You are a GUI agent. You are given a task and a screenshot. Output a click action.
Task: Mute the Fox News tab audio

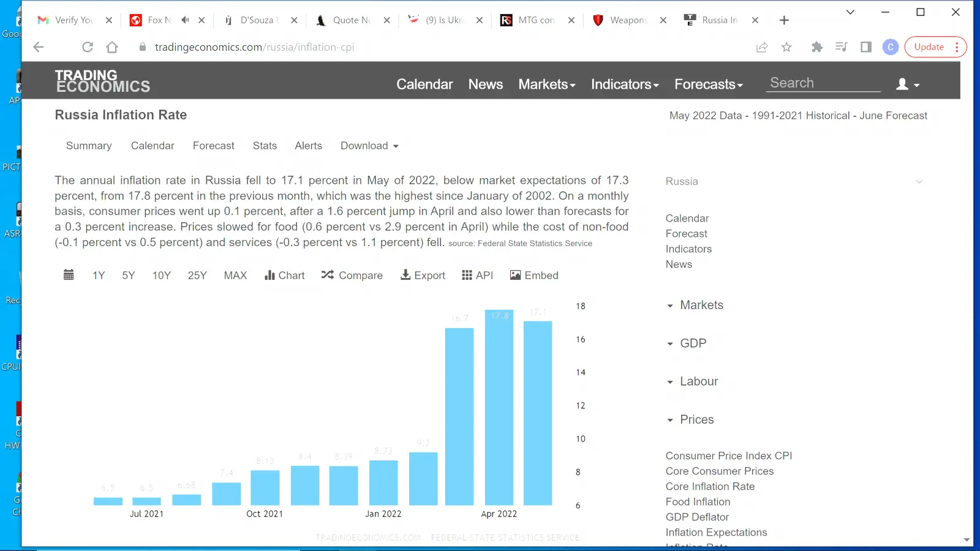(185, 20)
